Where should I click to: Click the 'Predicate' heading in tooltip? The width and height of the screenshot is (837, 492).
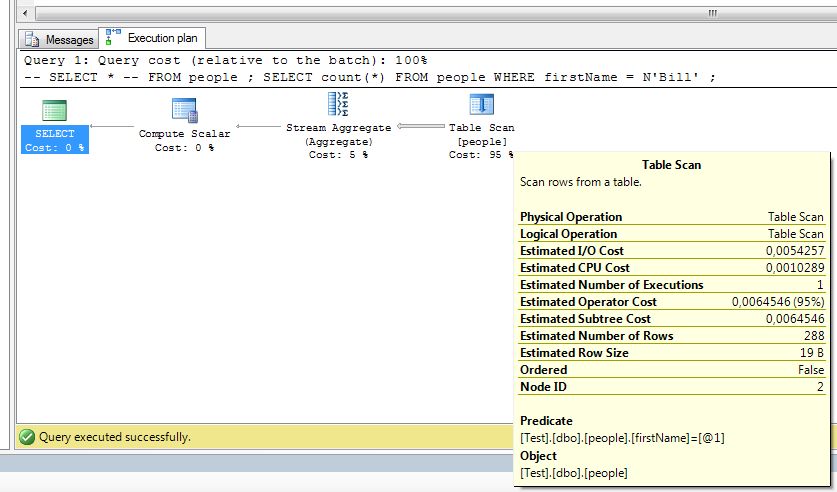(546, 421)
